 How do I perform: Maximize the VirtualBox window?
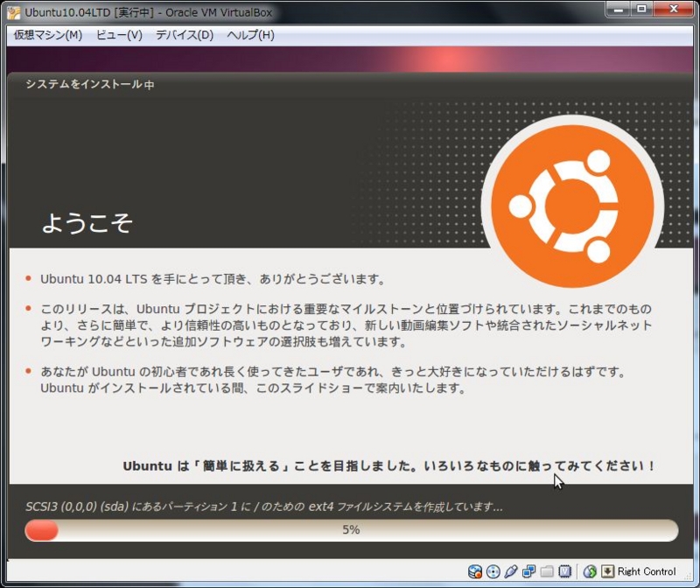pyautogui.click(x=641, y=10)
